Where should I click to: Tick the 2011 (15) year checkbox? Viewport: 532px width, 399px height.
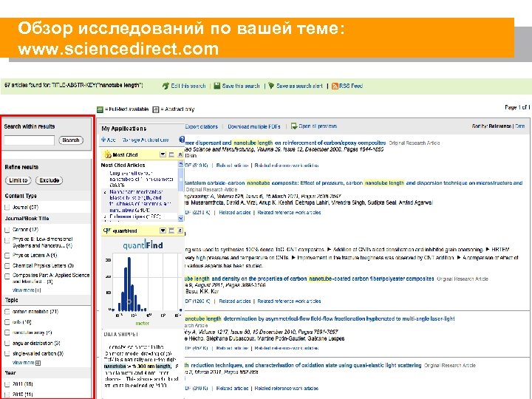(x=7, y=384)
